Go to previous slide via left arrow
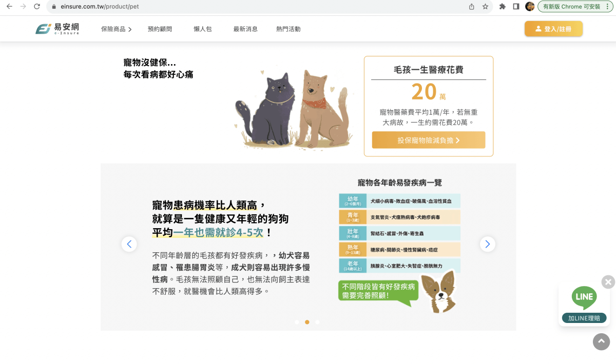 pyautogui.click(x=129, y=244)
